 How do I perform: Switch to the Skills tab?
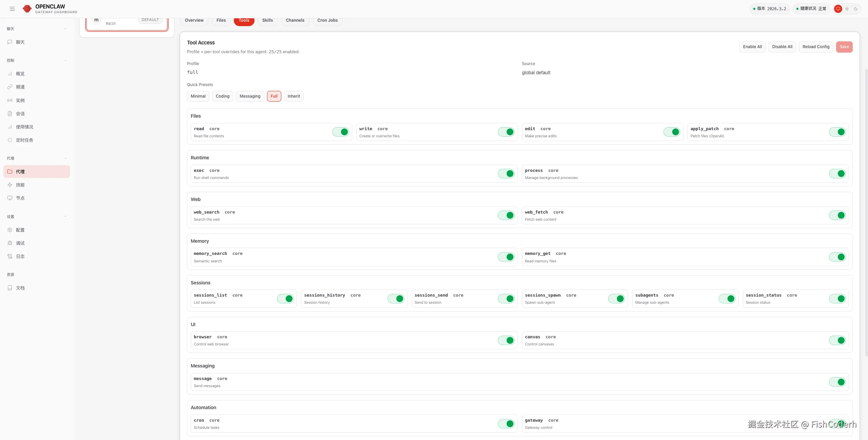[x=267, y=20]
